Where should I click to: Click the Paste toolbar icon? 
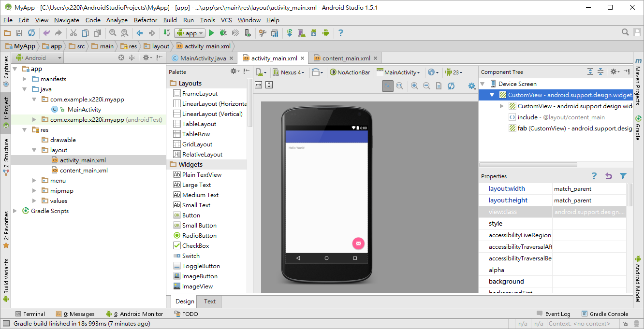point(98,33)
